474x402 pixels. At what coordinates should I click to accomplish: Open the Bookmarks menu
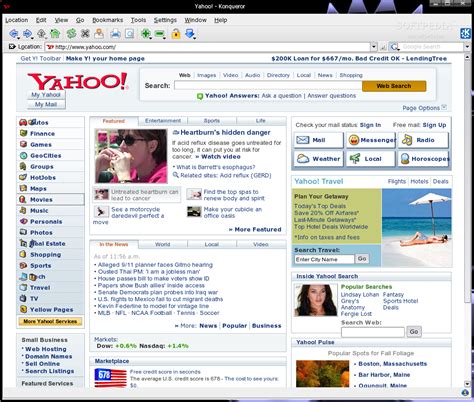coord(107,20)
